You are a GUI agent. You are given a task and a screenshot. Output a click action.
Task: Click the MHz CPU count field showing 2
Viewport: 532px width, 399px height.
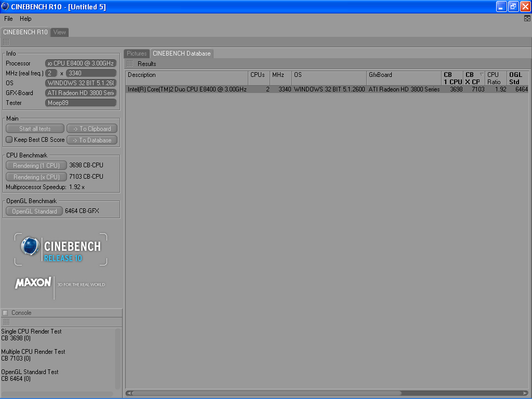pos(51,73)
